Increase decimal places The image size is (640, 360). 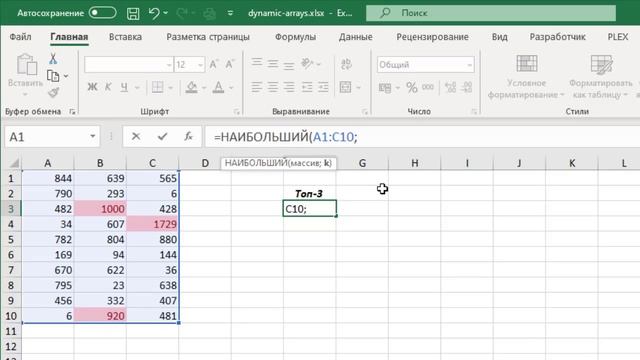tap(451, 87)
